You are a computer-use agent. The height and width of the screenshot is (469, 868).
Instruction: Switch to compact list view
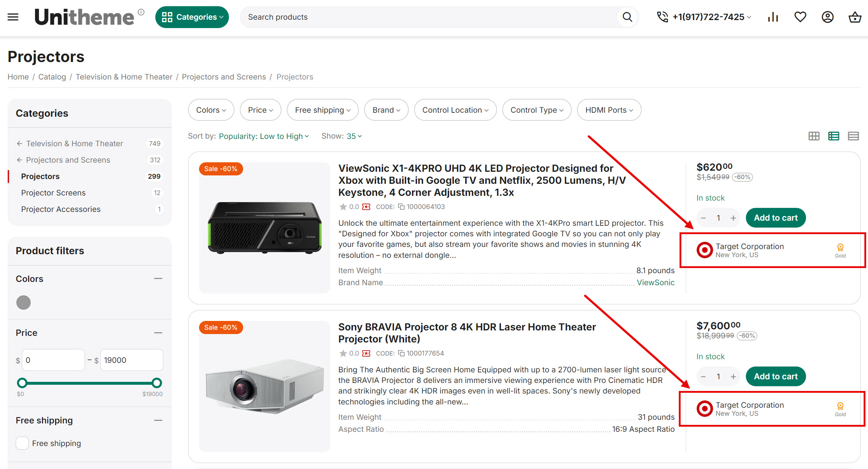853,136
